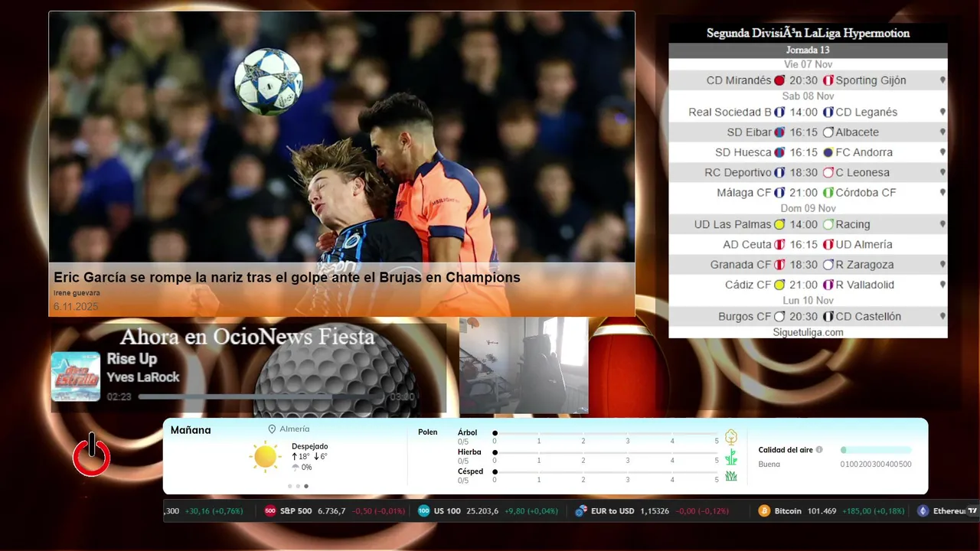The width and height of the screenshot is (980, 551).
Task: Click the Disco Estrella album art thumbnail
Action: [76, 377]
